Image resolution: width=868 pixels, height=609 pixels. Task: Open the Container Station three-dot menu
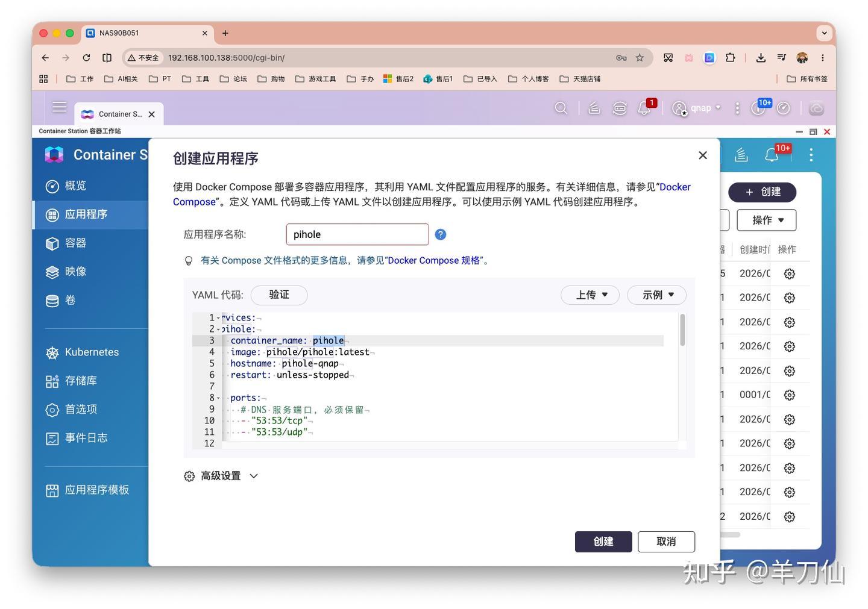point(811,155)
